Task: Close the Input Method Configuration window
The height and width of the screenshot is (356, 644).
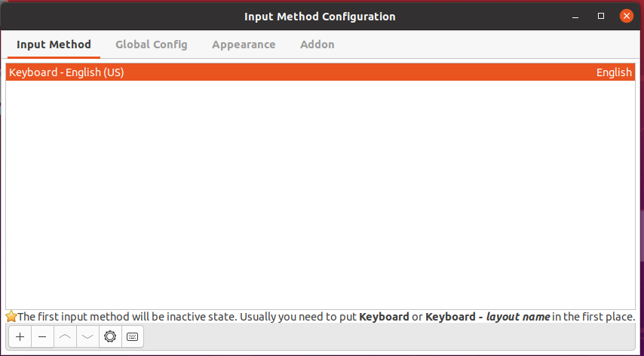Action: [627, 16]
